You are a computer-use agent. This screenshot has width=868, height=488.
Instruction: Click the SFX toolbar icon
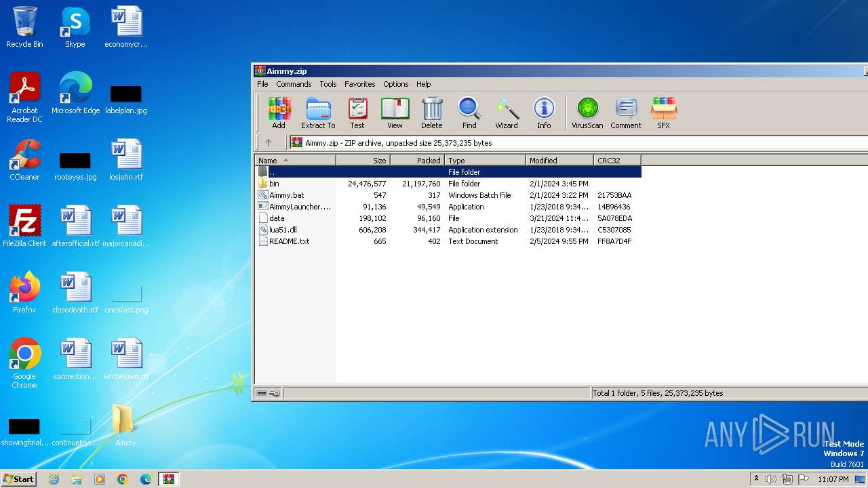[664, 113]
